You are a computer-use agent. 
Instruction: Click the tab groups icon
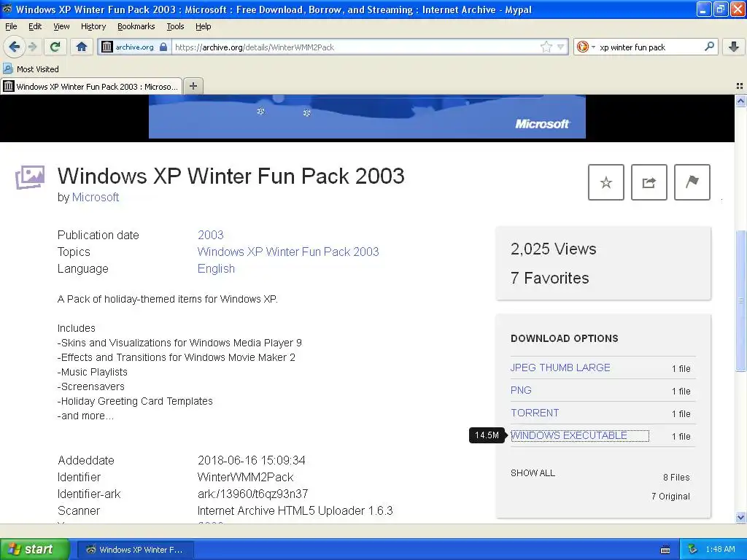click(x=740, y=86)
